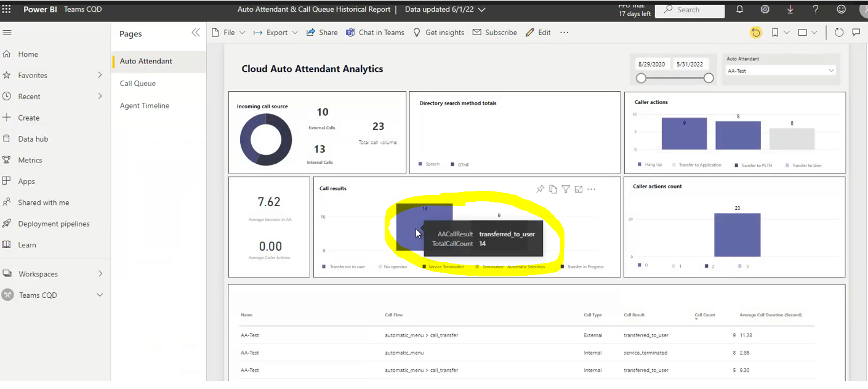The image size is (868, 389).
Task: Refresh the report using the refresh icon
Action: click(839, 33)
